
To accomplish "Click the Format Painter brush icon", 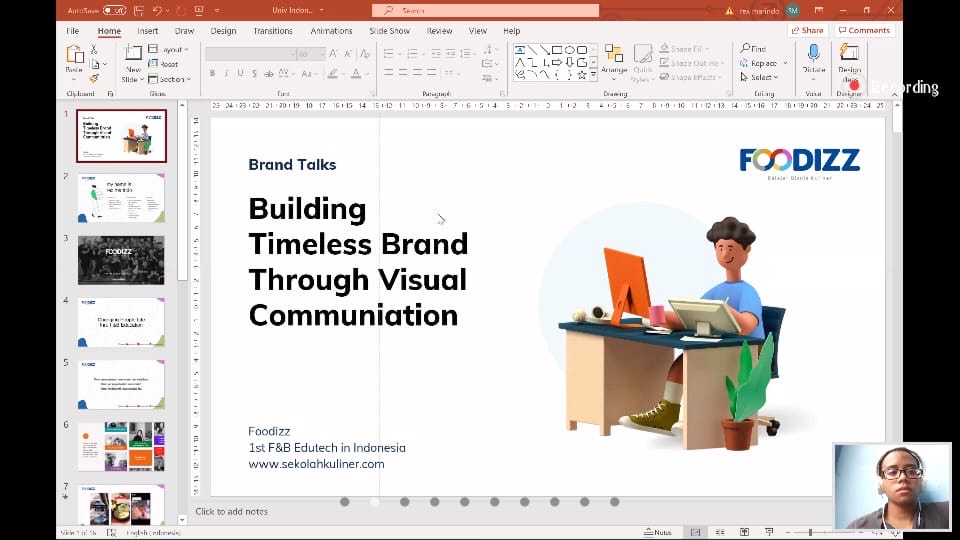I will click(95, 78).
